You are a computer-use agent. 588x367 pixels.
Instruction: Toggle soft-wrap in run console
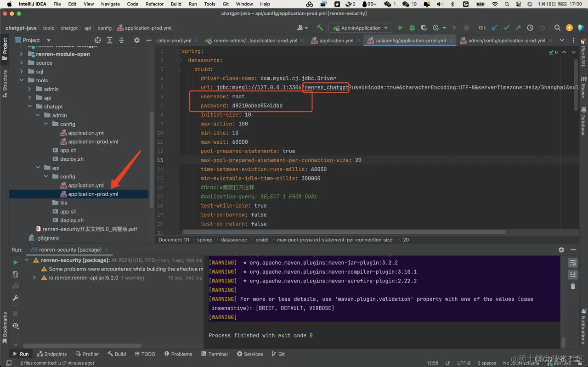tap(573, 263)
